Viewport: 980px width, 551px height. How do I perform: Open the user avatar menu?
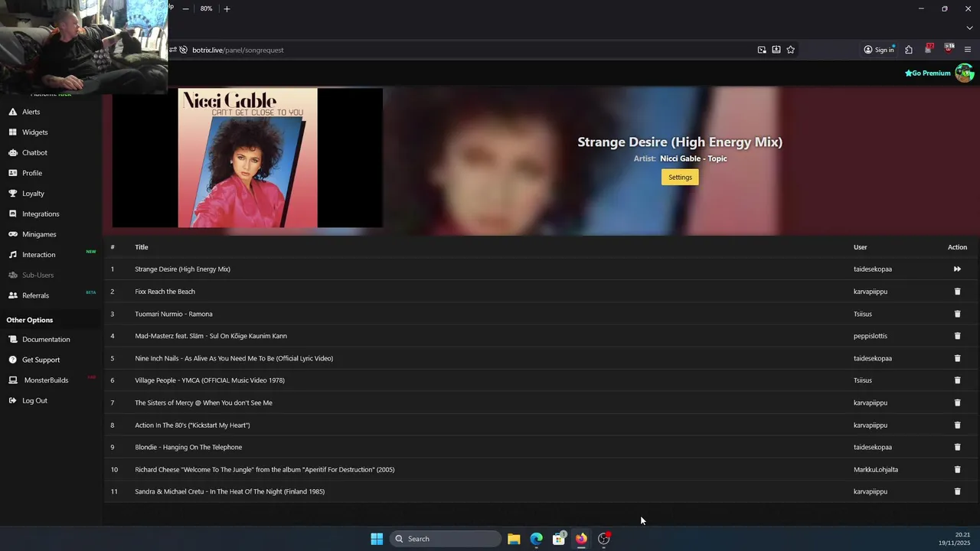(964, 73)
